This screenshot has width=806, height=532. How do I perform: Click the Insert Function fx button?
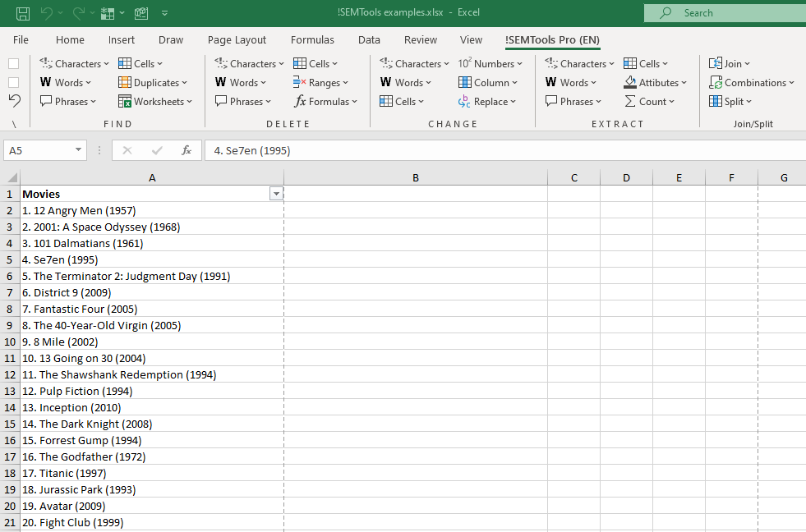click(186, 150)
